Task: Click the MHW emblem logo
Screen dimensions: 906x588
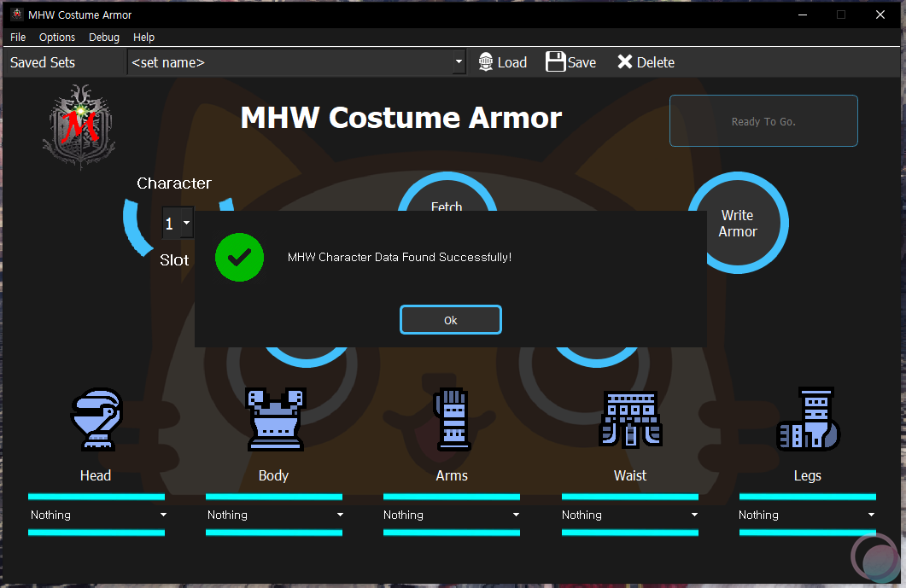Action: (79, 126)
